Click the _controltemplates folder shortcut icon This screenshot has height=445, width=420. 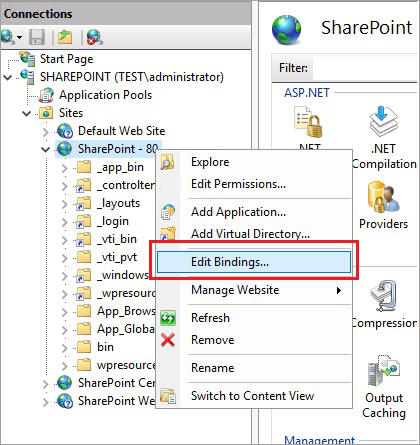coord(83,185)
